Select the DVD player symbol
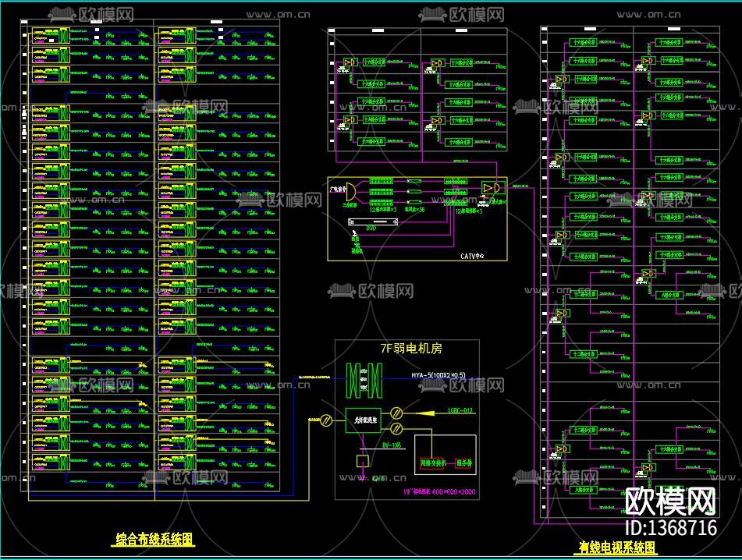 click(x=372, y=222)
